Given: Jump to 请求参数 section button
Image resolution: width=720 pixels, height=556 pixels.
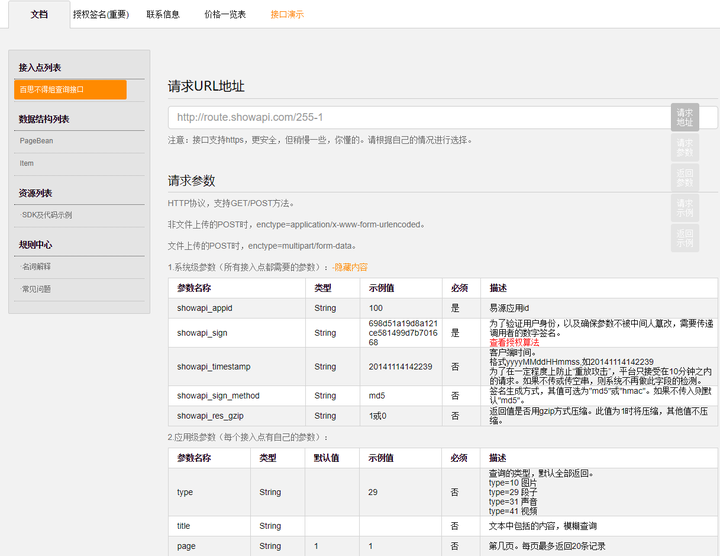Looking at the screenshot, I should [685, 148].
